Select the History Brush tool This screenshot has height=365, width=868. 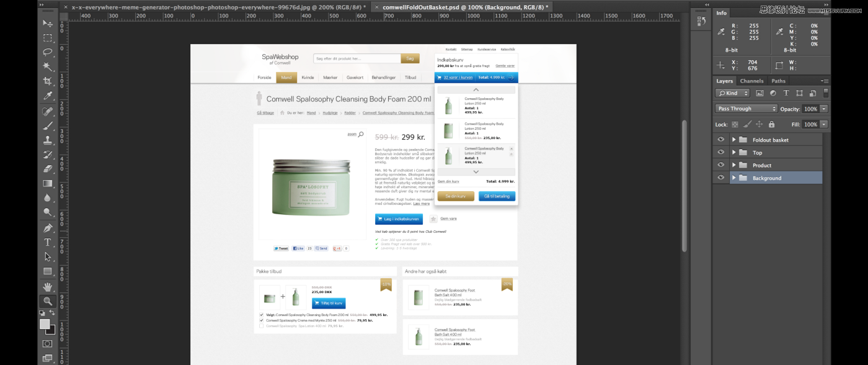click(48, 155)
